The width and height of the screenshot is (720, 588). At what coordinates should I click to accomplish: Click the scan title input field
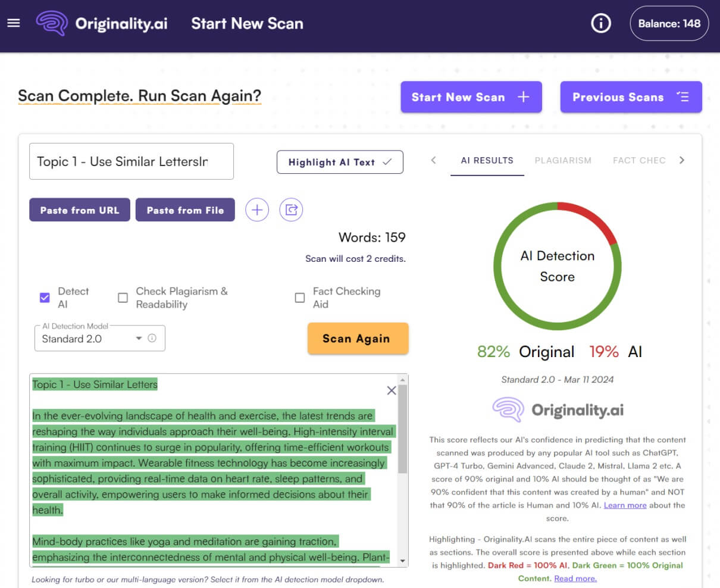(x=131, y=161)
